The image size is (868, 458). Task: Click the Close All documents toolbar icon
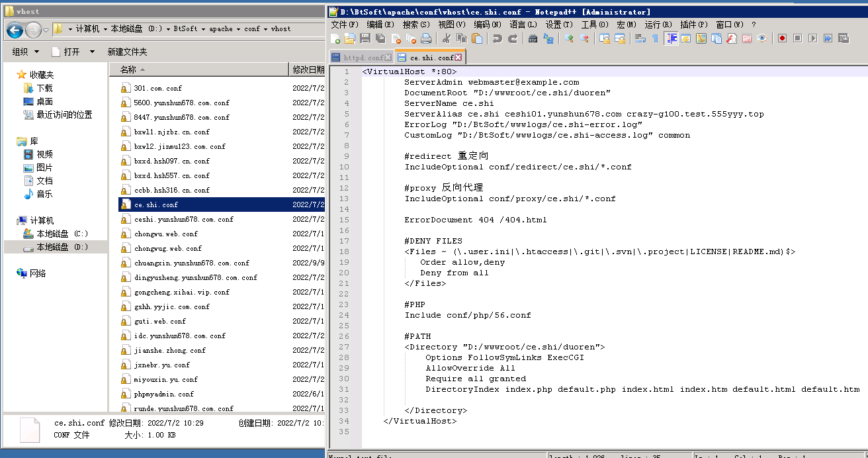(x=411, y=38)
